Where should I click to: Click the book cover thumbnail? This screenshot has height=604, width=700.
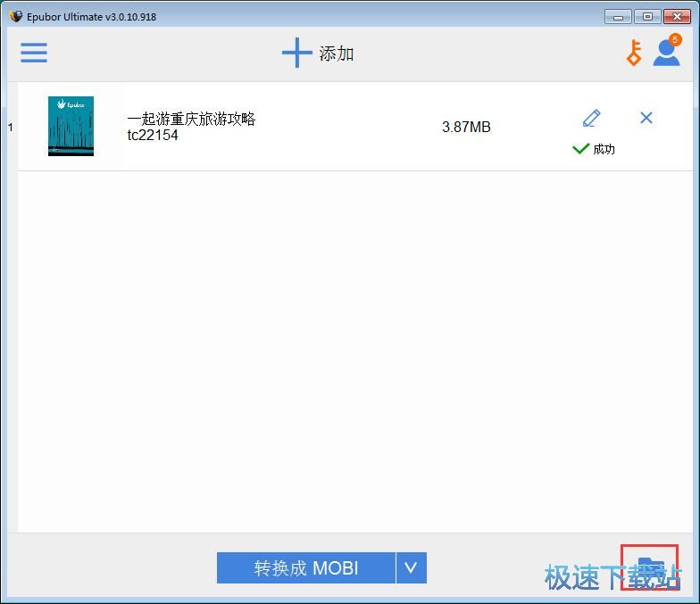pos(71,127)
